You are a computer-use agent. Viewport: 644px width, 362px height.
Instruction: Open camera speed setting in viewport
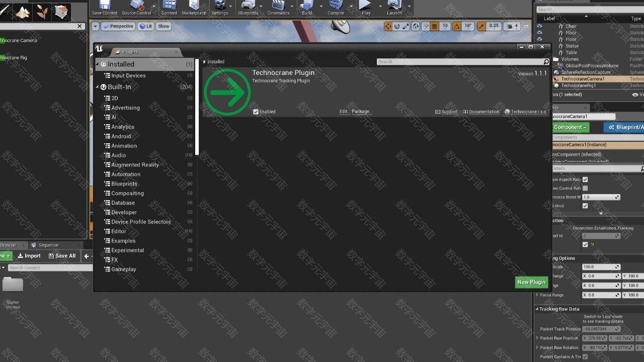(x=511, y=26)
